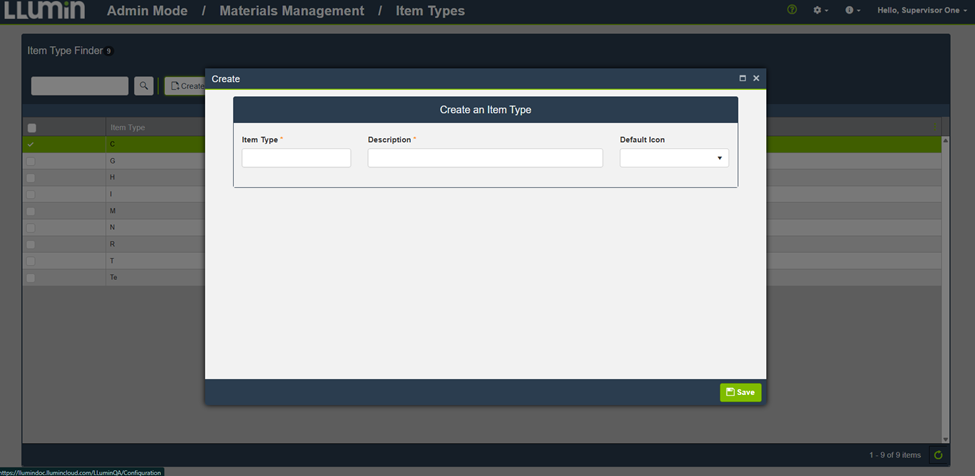975x476 pixels.
Task: Close the Create dialog
Action: click(x=756, y=78)
